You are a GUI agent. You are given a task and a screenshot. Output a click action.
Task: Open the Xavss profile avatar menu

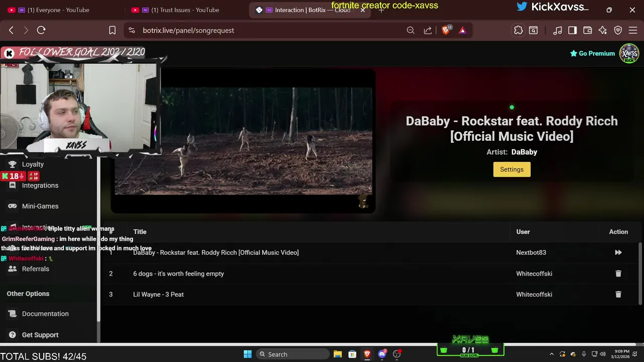click(x=629, y=53)
